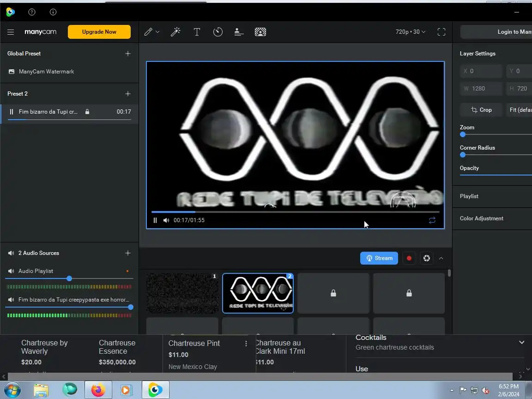Open the info icon in title bar
This screenshot has height=399, width=532.
[x=53, y=12]
